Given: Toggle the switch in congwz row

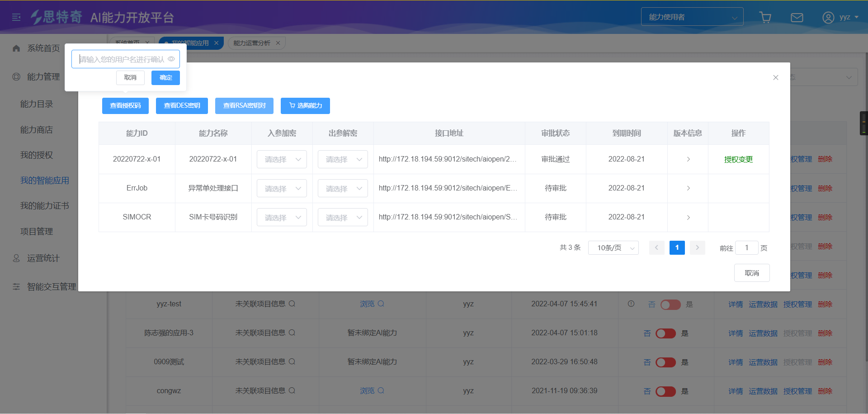Looking at the screenshot, I should [x=665, y=391].
